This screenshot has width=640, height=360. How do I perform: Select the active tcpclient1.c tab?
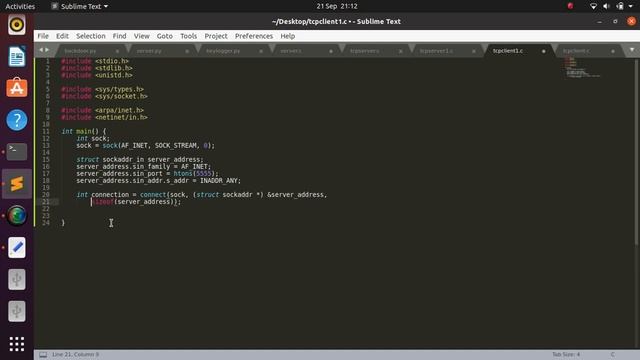tap(508, 51)
